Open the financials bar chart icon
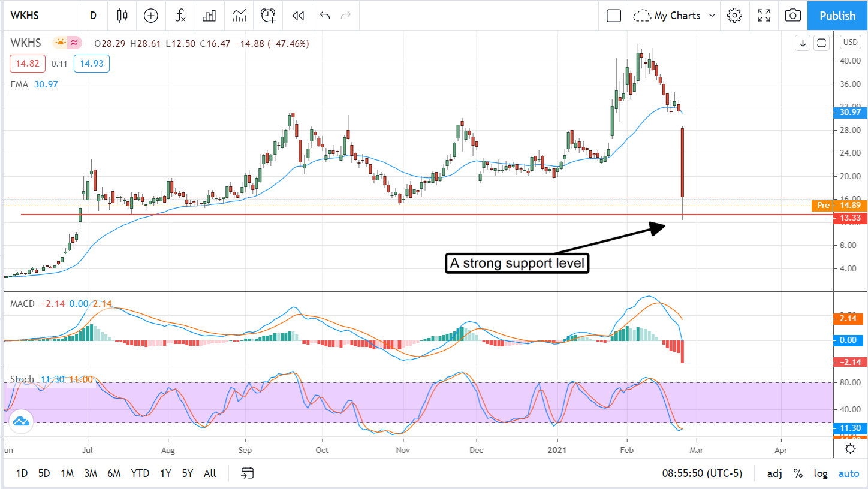The image size is (868, 489). point(209,16)
